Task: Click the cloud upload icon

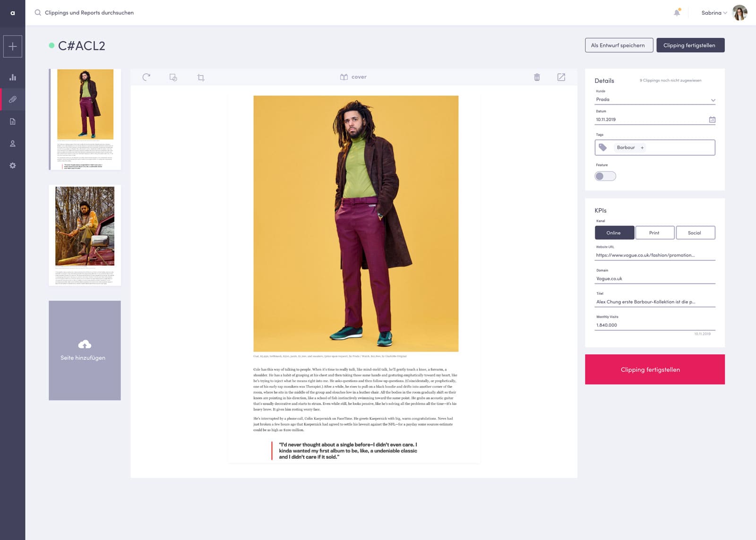Action: coord(85,344)
